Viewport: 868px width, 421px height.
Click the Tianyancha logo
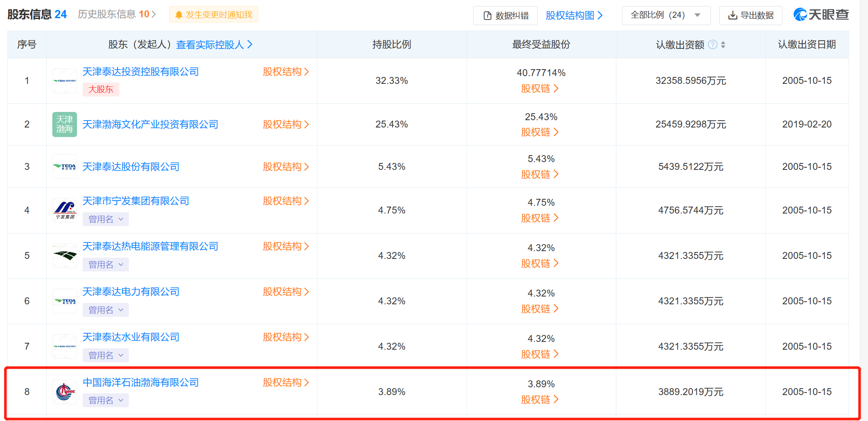(821, 15)
